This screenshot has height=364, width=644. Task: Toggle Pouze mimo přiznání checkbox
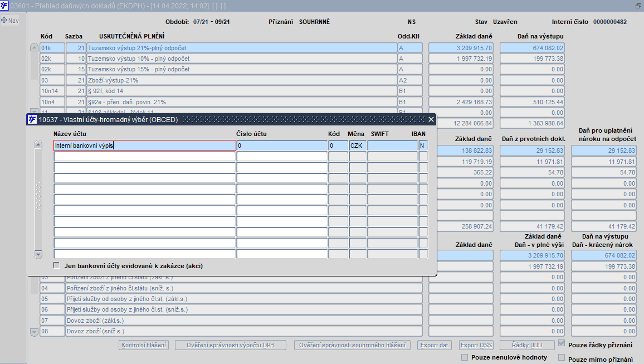point(562,357)
